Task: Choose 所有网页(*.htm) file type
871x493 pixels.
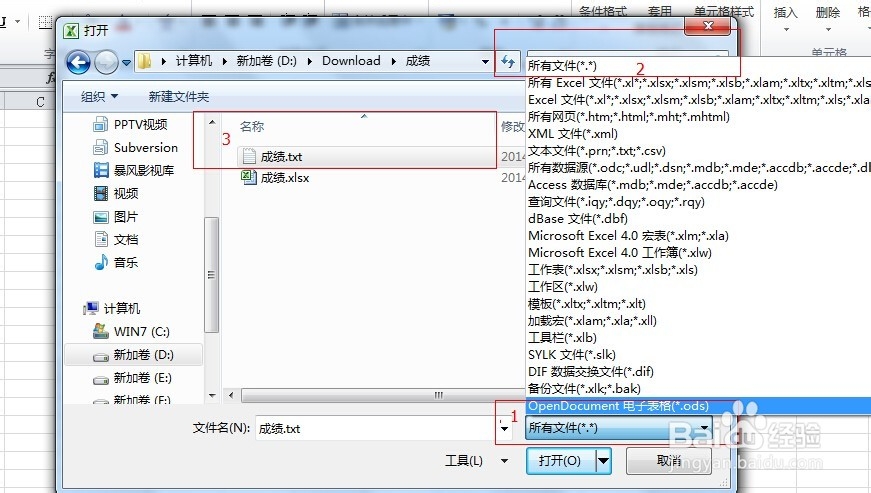Action: [698, 117]
